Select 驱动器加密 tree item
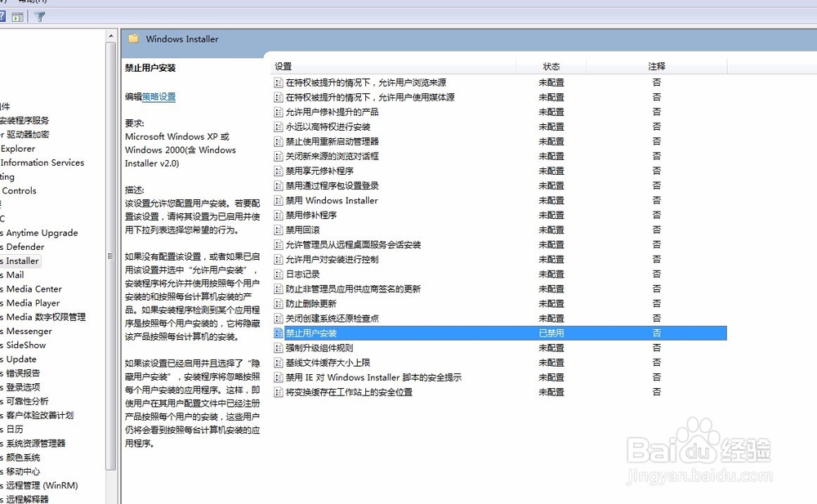The height and width of the screenshot is (504, 817). click(27, 135)
